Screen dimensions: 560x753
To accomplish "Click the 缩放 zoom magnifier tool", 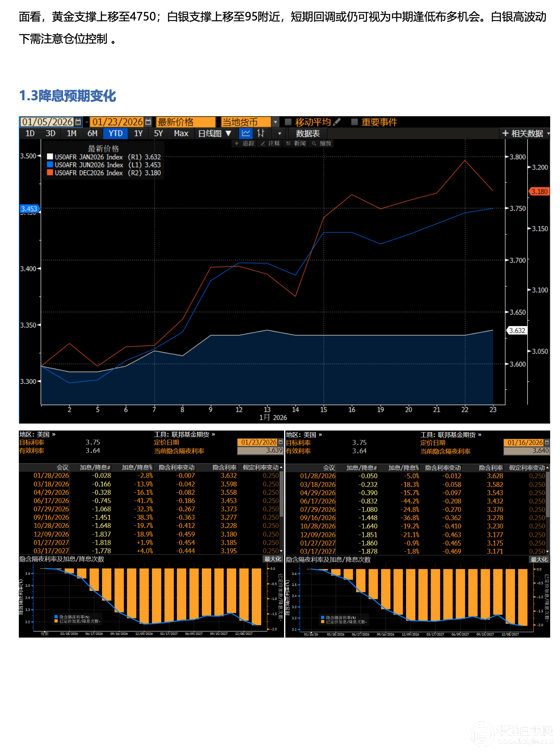I will coord(322,144).
